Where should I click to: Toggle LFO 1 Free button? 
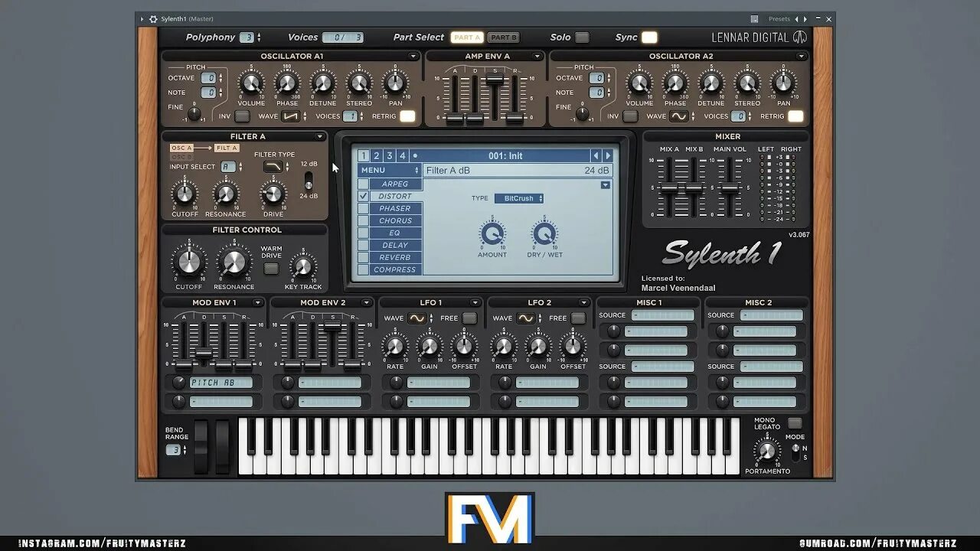(469, 318)
